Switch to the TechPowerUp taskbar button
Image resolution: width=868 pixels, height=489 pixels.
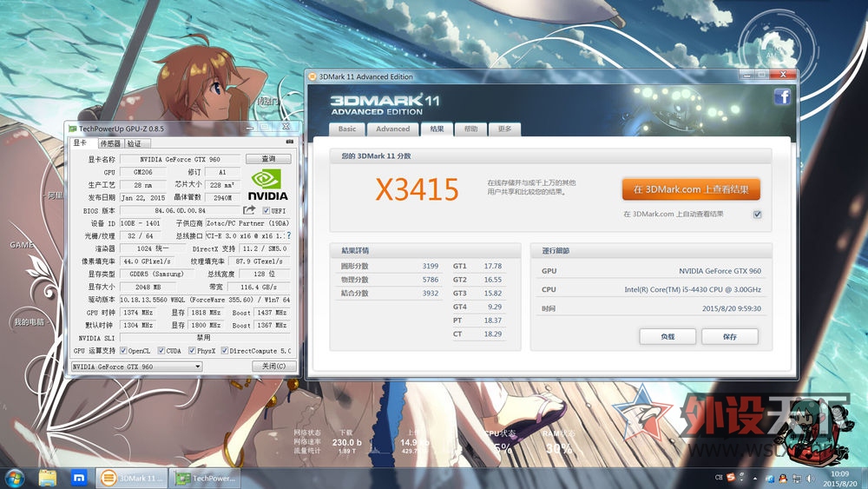pyautogui.click(x=205, y=478)
